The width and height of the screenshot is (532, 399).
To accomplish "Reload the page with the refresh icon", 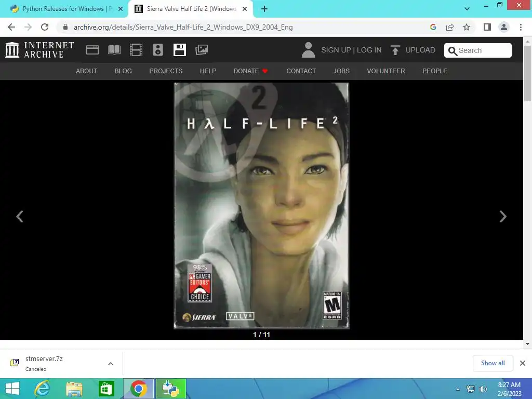I will pyautogui.click(x=45, y=27).
